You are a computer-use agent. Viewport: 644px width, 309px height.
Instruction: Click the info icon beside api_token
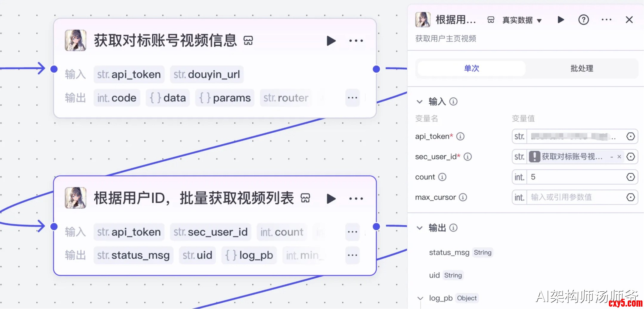point(460,136)
